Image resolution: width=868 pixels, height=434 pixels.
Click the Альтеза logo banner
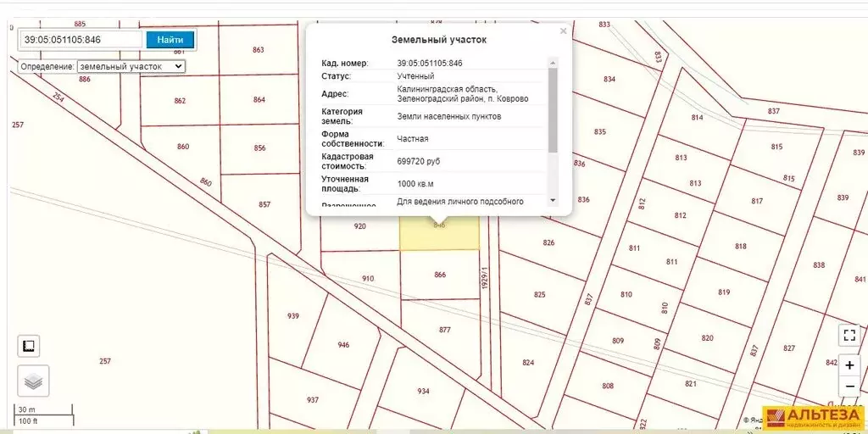click(x=815, y=418)
